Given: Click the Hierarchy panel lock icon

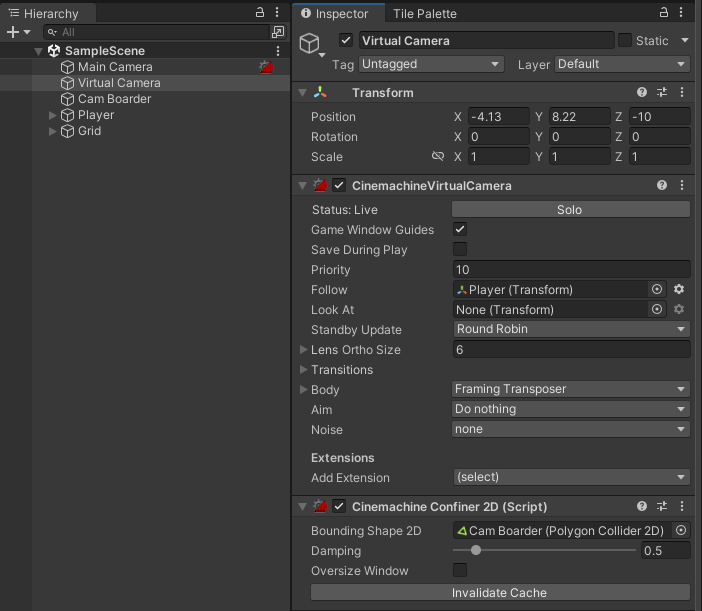Looking at the screenshot, I should (x=260, y=13).
